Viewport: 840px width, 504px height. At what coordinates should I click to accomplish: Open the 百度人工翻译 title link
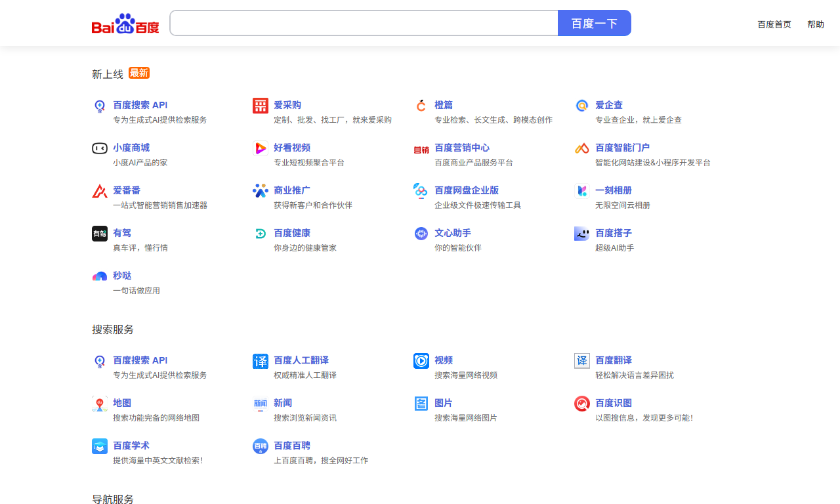pyautogui.click(x=301, y=360)
